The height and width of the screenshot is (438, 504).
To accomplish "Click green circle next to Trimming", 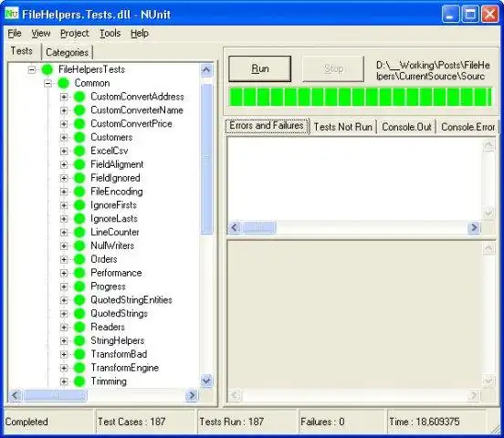I will (x=79, y=381).
